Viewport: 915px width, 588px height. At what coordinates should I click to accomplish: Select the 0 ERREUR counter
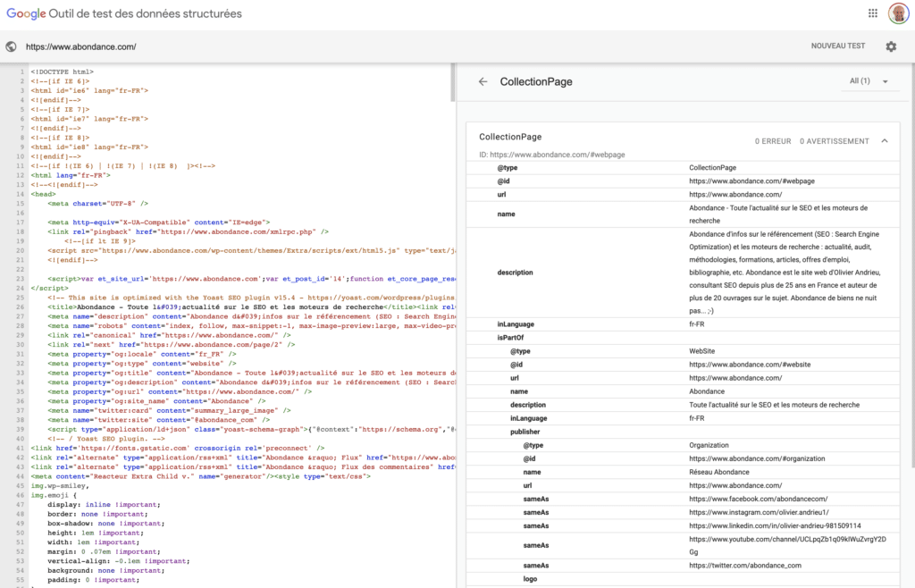point(773,141)
